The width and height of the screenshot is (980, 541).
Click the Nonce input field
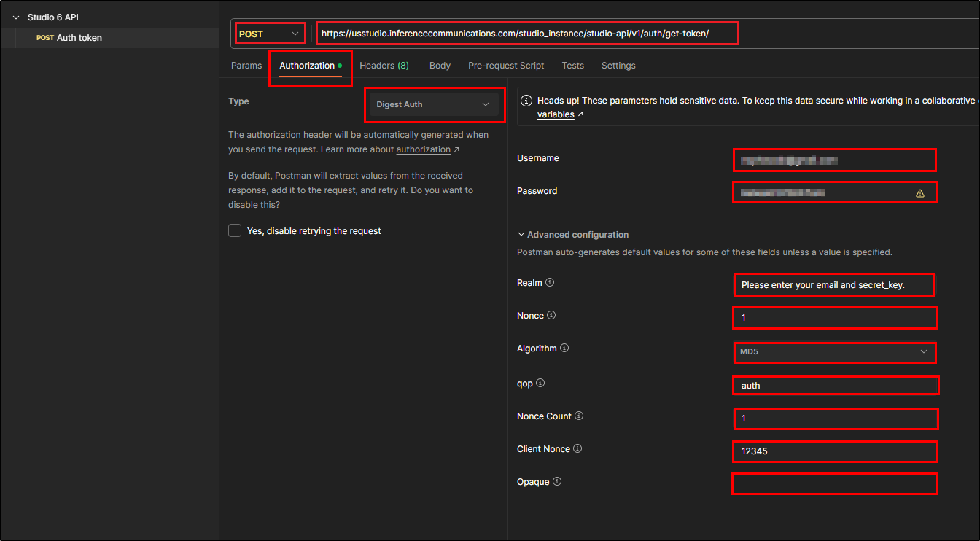[834, 318]
